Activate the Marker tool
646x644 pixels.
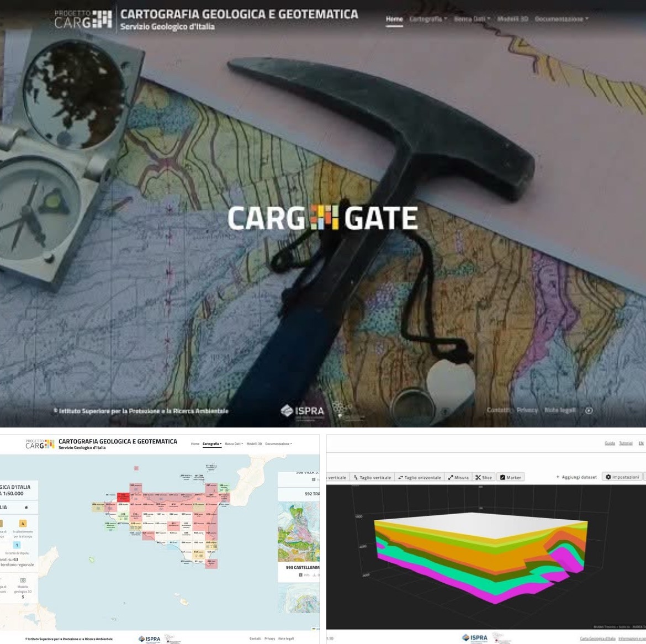click(x=511, y=478)
